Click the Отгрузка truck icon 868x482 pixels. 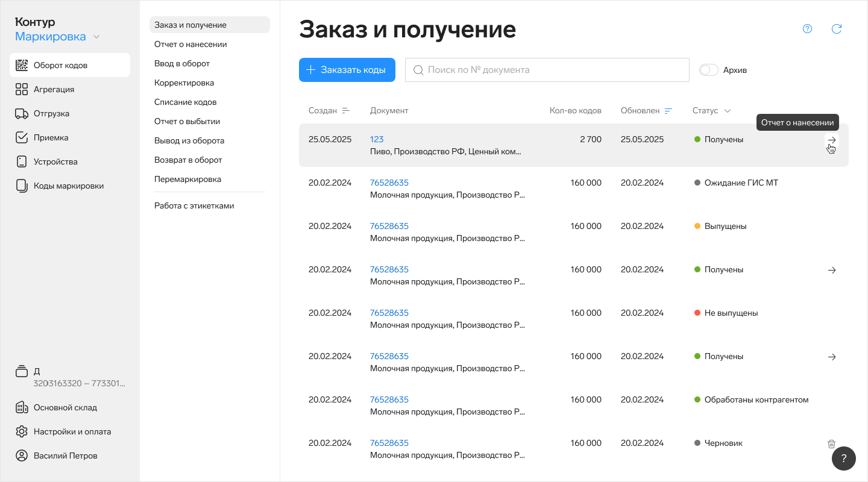click(22, 113)
